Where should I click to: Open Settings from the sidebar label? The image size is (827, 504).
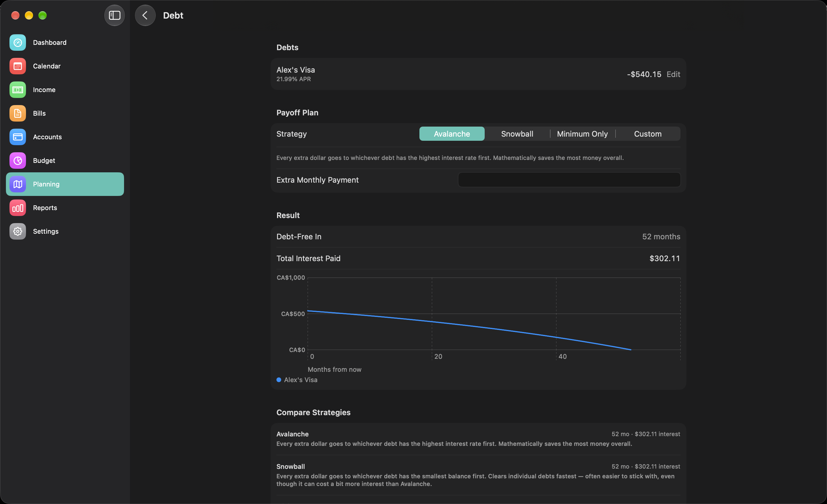46,231
